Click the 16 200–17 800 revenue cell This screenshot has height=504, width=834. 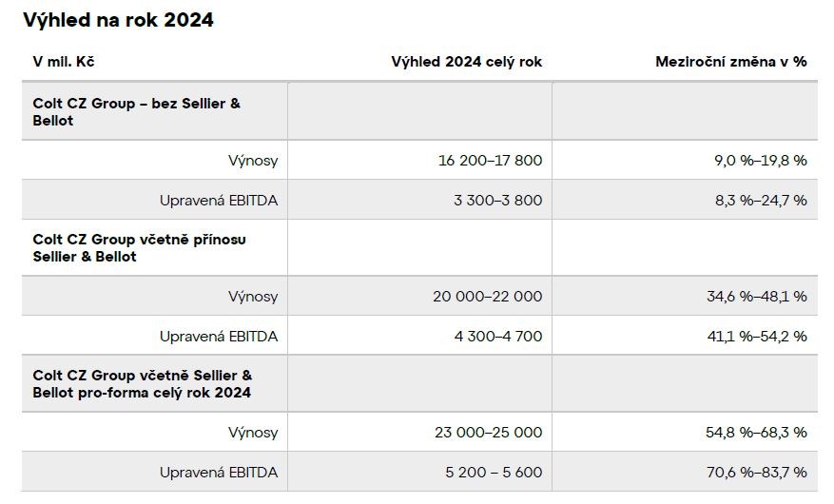click(x=490, y=161)
